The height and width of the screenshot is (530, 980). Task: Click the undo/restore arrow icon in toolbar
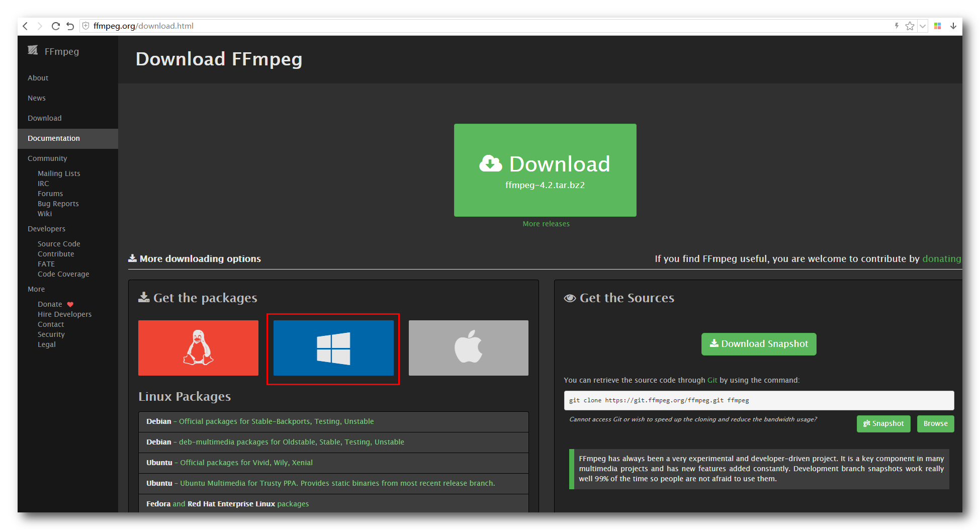[x=70, y=26]
